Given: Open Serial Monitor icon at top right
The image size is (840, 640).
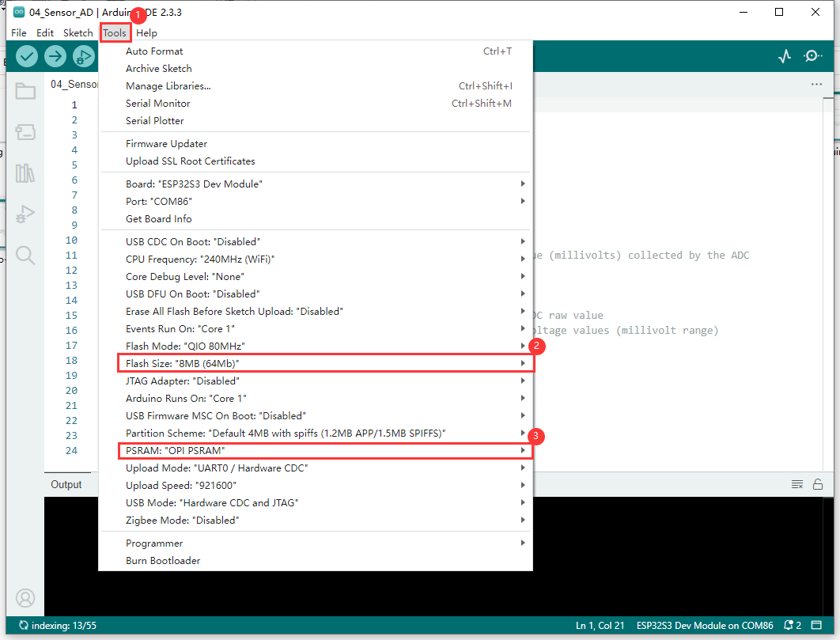Looking at the screenshot, I should (812, 56).
